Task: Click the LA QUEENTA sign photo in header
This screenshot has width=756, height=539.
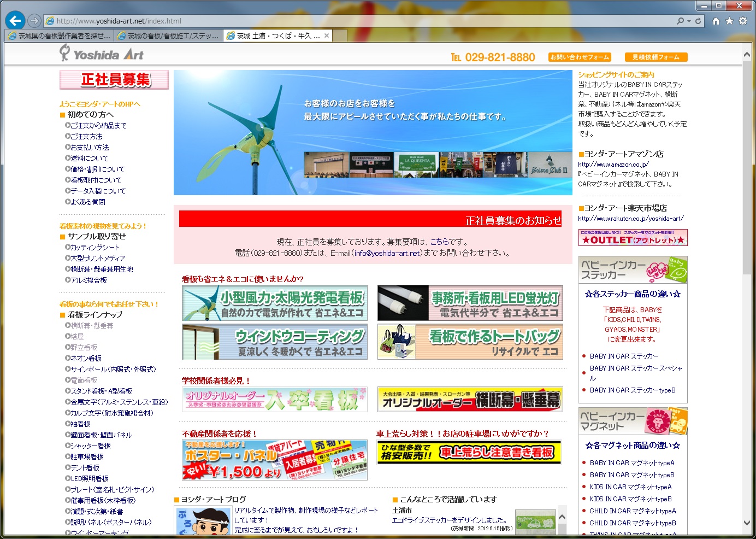Action: [417, 166]
